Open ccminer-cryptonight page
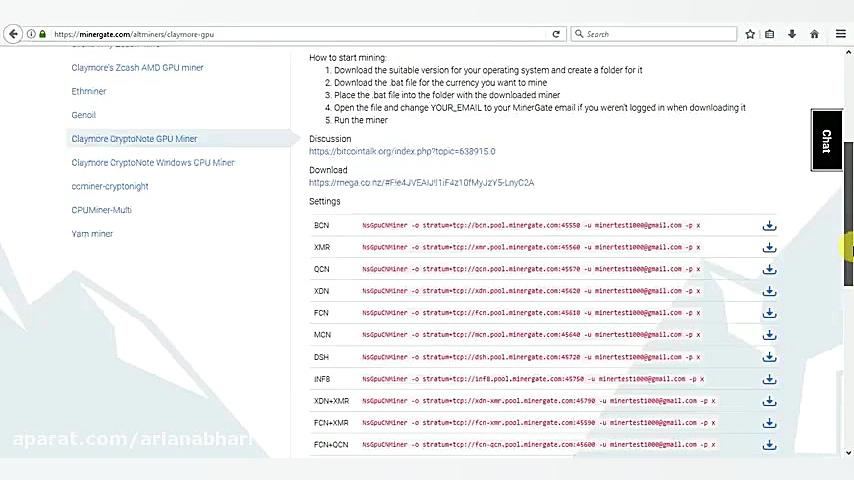Image resolution: width=854 pixels, height=480 pixels. pos(109,186)
